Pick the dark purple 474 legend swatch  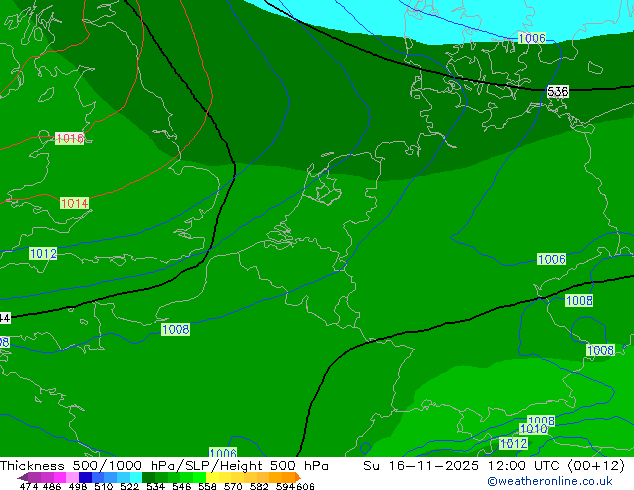pyautogui.click(x=34, y=477)
